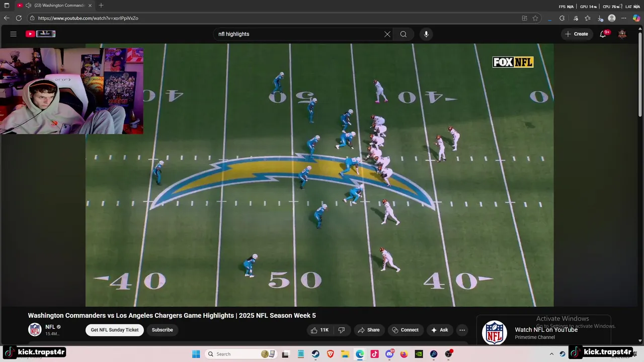Open the Copilot sidebar icon
This screenshot has width=644, height=362.
pos(636,18)
